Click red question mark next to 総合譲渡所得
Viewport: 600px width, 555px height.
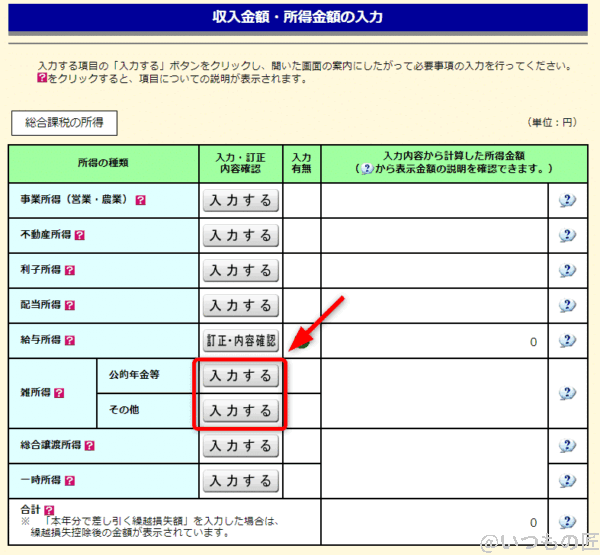pyautogui.click(x=90, y=445)
